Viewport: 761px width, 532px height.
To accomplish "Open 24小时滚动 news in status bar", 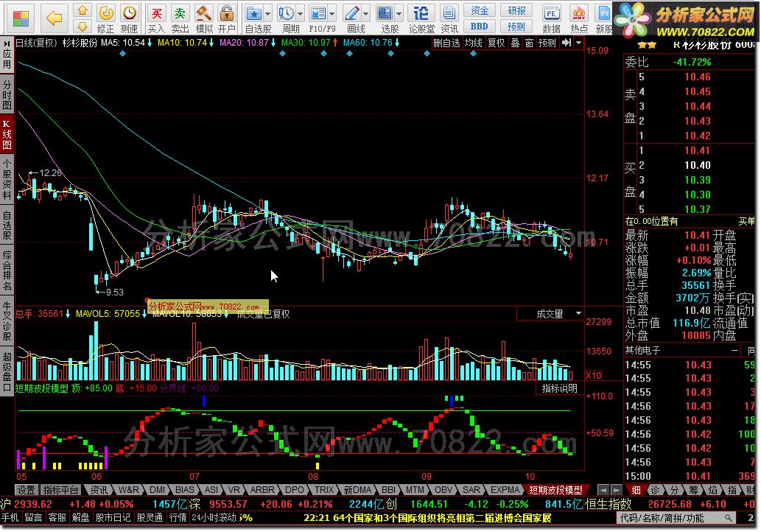I will click(x=214, y=517).
